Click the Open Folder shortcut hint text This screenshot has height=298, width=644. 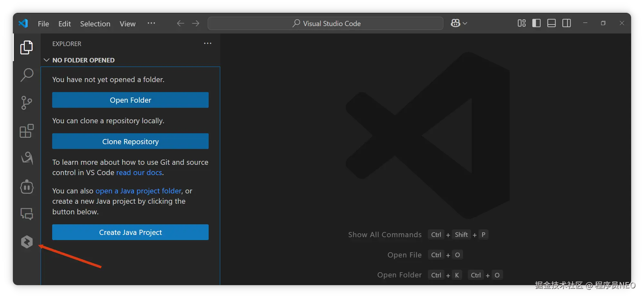399,275
